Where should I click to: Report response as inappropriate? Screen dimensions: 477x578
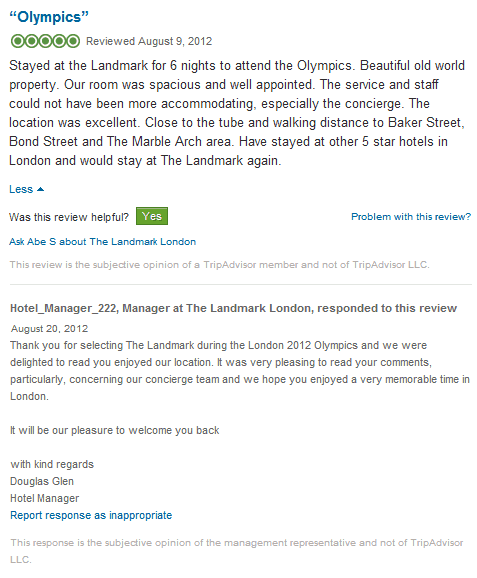pyautogui.click(x=91, y=515)
